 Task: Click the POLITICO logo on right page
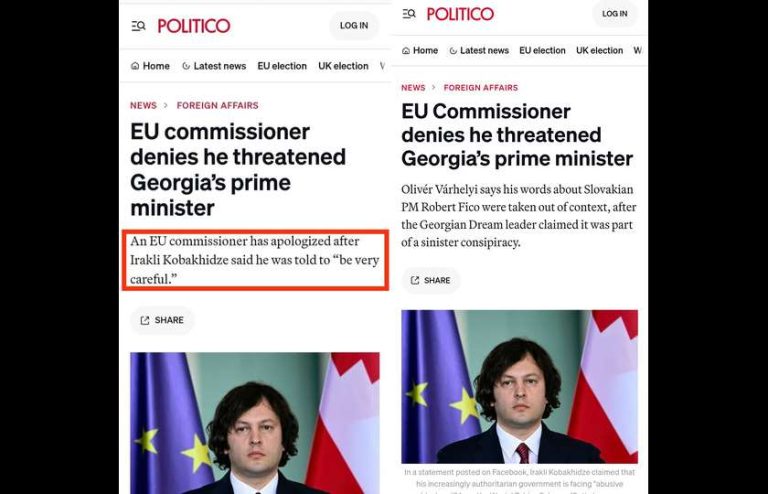tap(460, 14)
